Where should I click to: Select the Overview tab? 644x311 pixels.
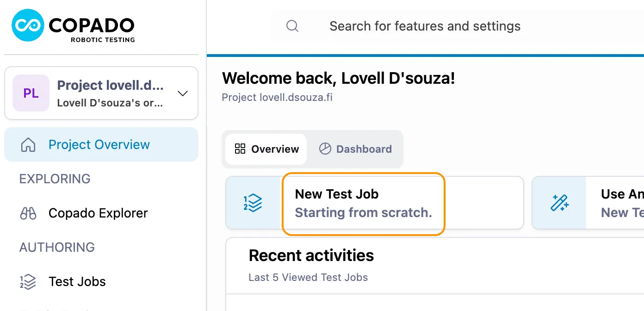pos(266,149)
